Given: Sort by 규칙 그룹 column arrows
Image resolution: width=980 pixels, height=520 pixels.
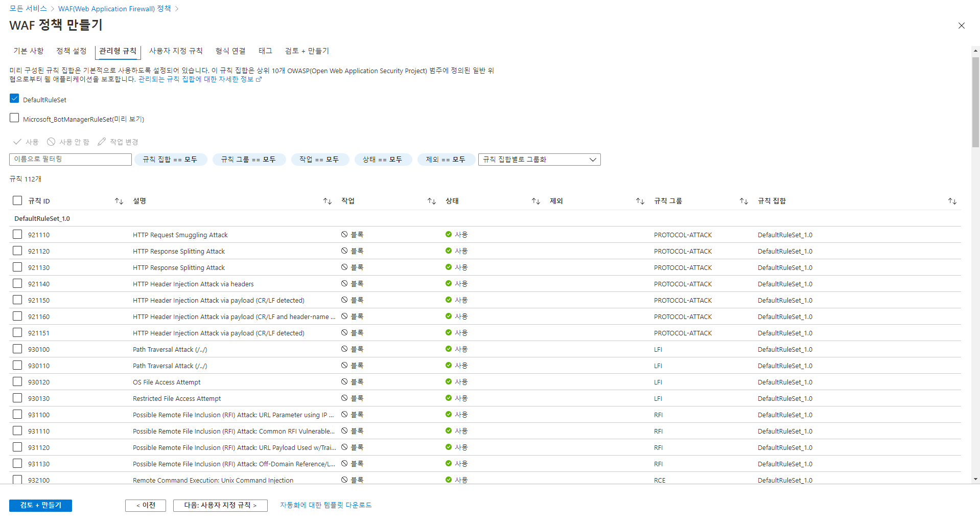Looking at the screenshot, I should (744, 201).
